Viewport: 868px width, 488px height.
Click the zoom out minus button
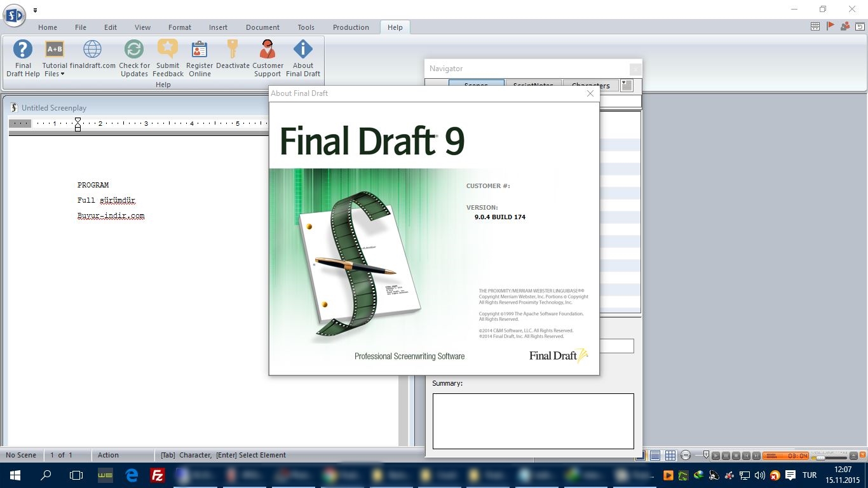click(686, 456)
